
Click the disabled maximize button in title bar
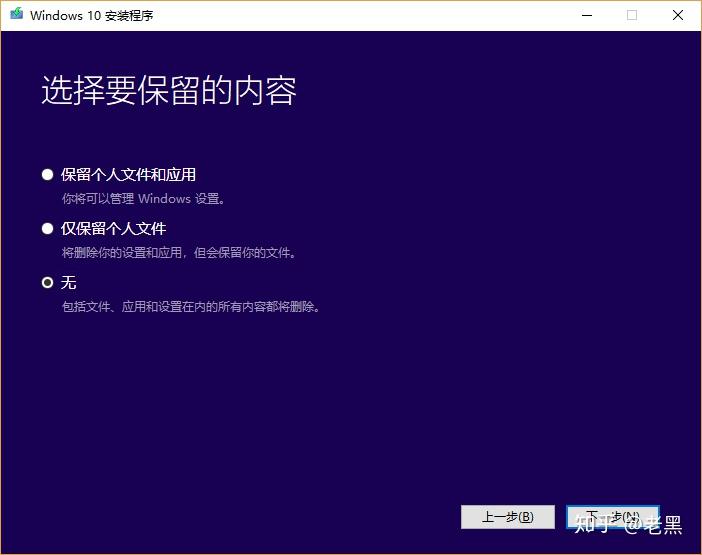632,15
